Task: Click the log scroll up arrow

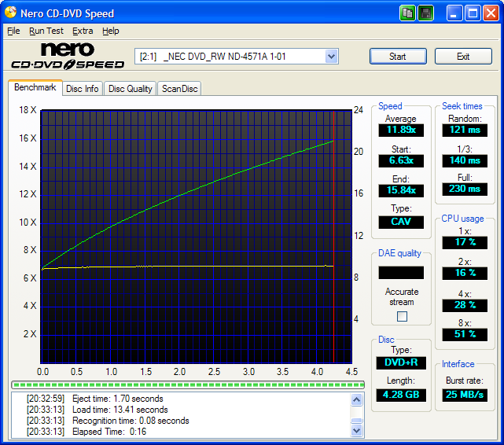Action: (x=356, y=399)
